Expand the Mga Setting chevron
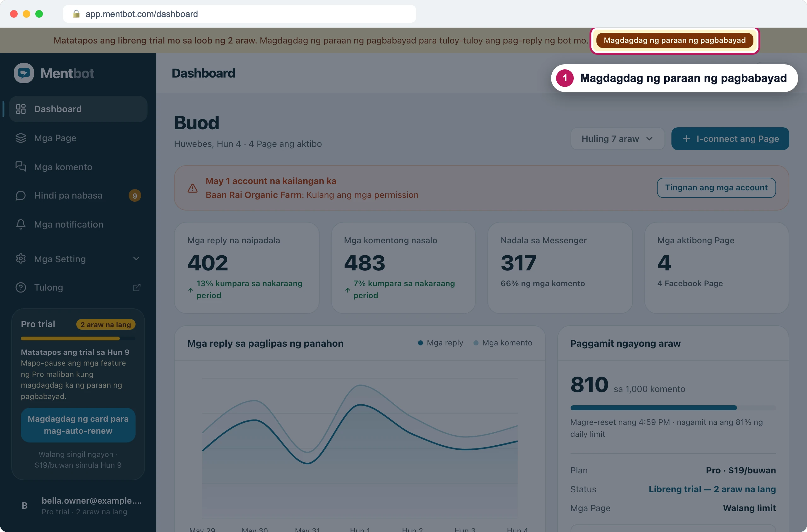The image size is (807, 532). 136,258
